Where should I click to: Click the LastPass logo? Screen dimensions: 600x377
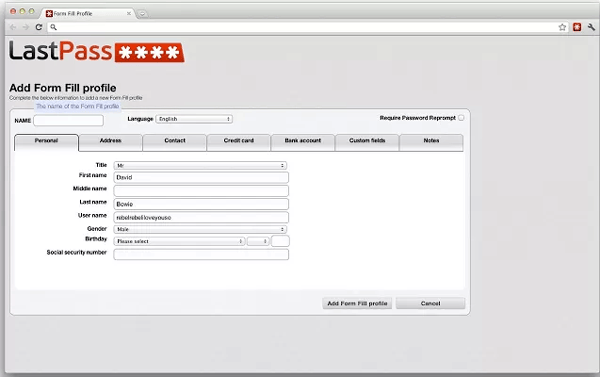pyautogui.click(x=96, y=51)
